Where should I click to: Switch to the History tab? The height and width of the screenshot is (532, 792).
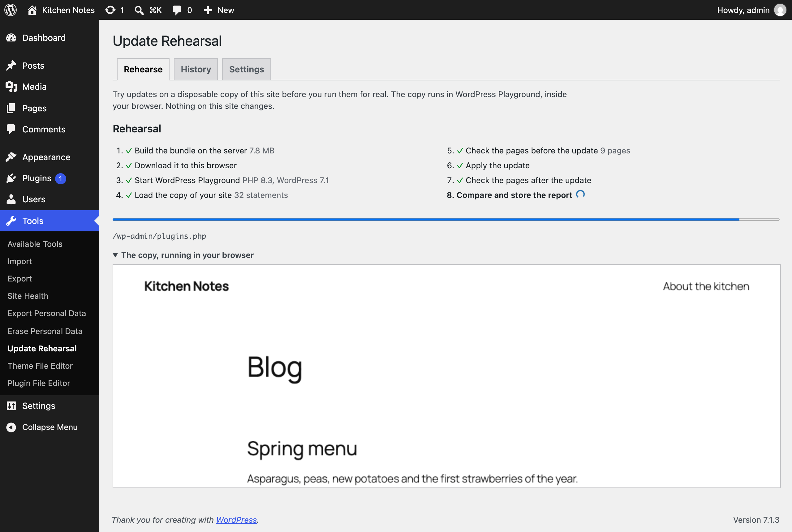pyautogui.click(x=196, y=69)
